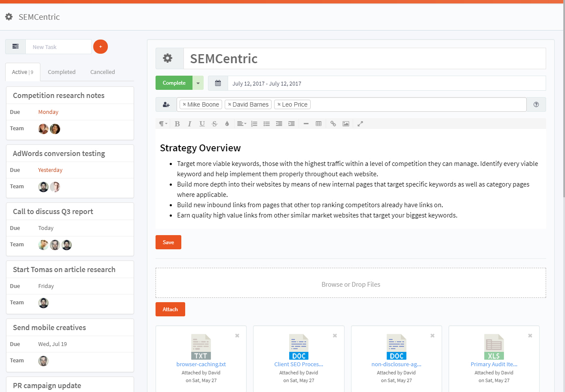
Task: Remove the Primary Audit XLS attachment
Action: pos(530,336)
